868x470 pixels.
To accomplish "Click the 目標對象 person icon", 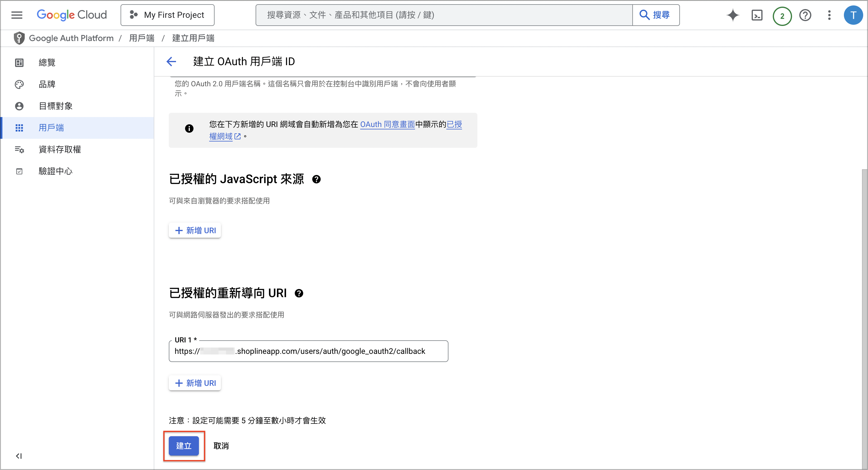I will tap(19, 106).
